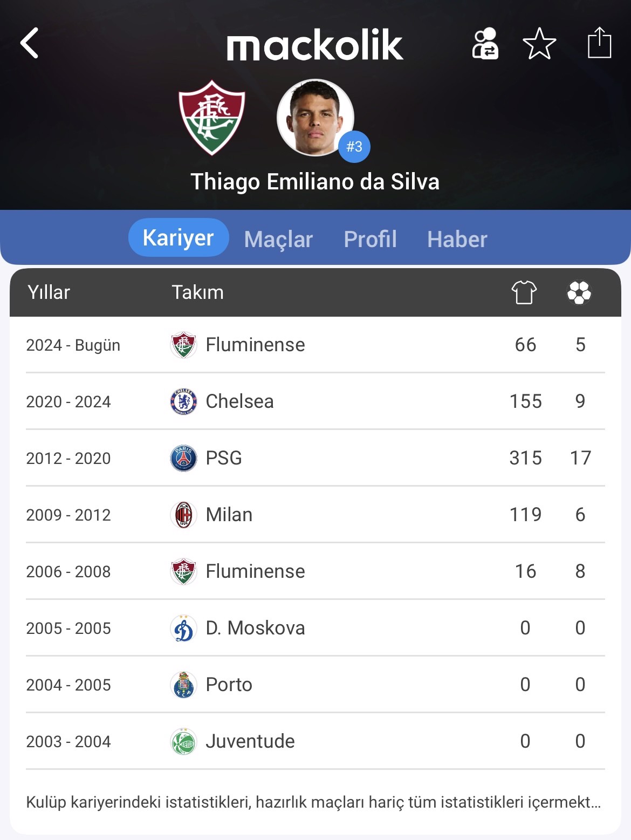
Task: Open the Profil tab
Action: tap(370, 239)
